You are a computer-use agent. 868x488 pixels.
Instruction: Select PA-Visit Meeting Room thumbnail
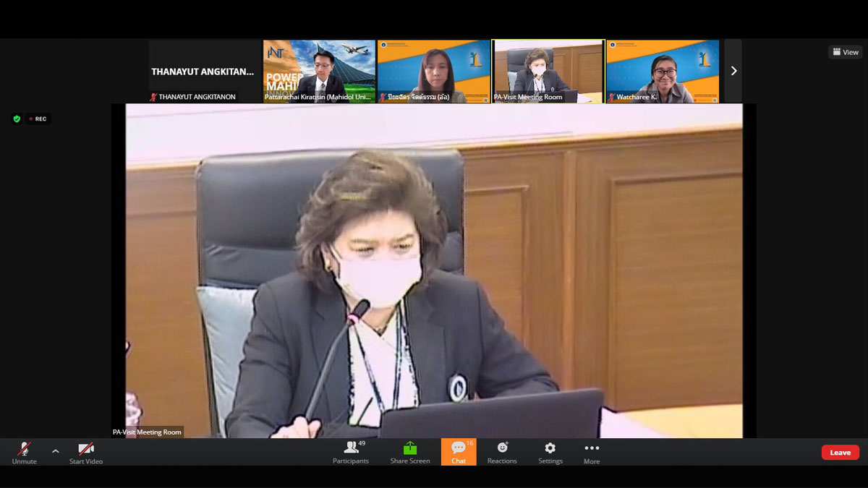click(548, 71)
